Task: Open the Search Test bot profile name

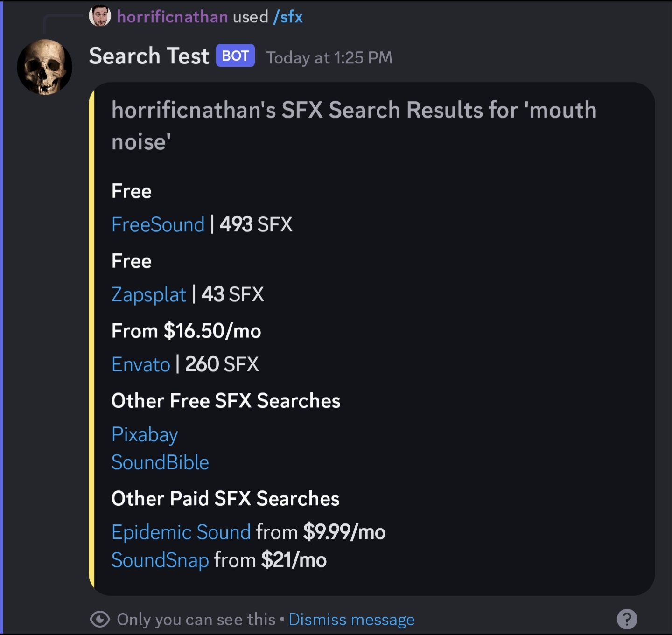Action: coord(149,56)
